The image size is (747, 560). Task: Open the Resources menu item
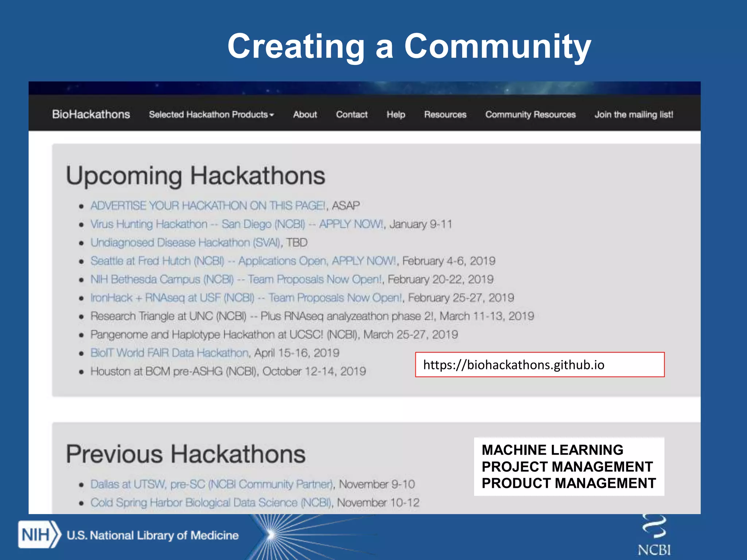click(445, 114)
